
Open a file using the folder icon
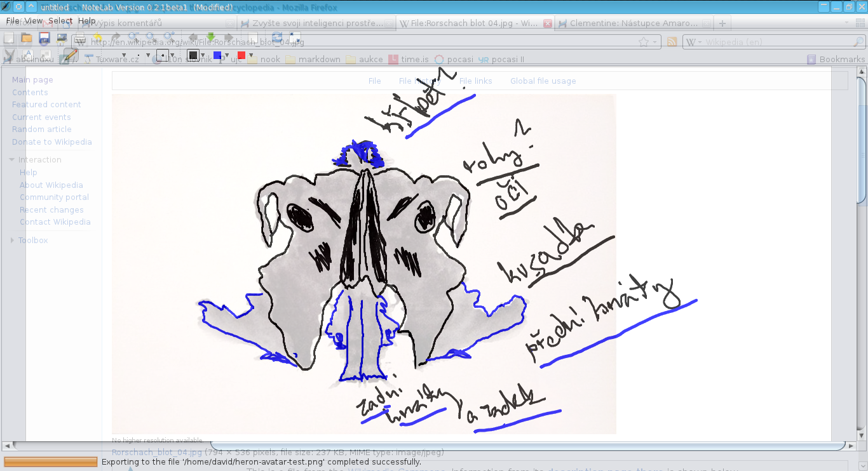click(x=27, y=38)
